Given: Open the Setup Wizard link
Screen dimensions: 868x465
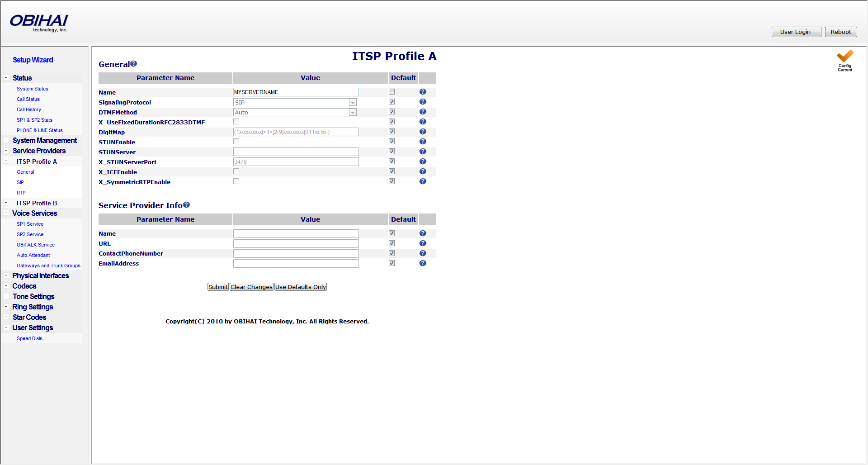Looking at the screenshot, I should point(33,60).
